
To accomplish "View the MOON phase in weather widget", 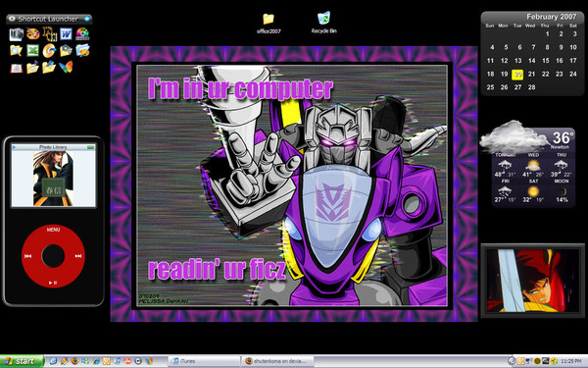I will pos(562,191).
